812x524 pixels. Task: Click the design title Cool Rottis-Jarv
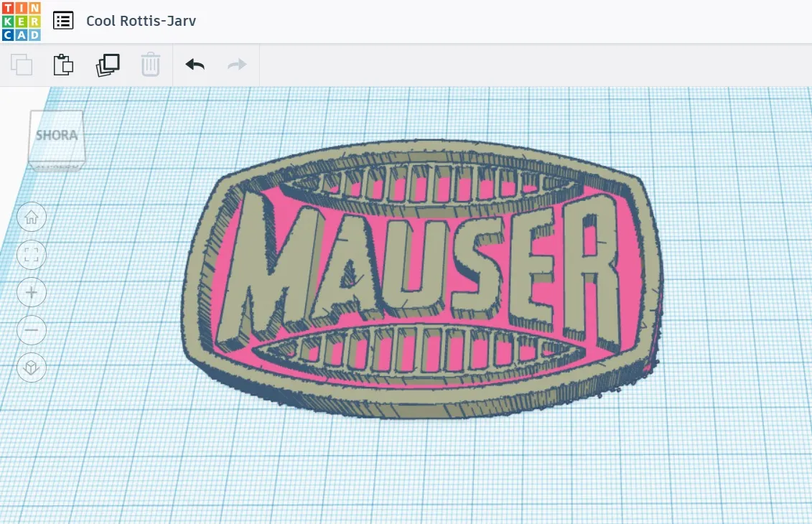tap(141, 21)
